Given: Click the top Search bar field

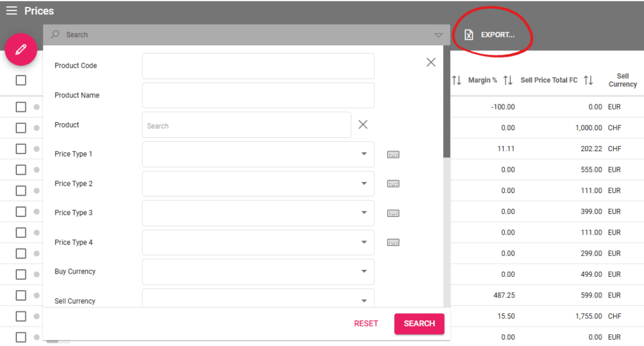Looking at the screenshot, I should (247, 35).
